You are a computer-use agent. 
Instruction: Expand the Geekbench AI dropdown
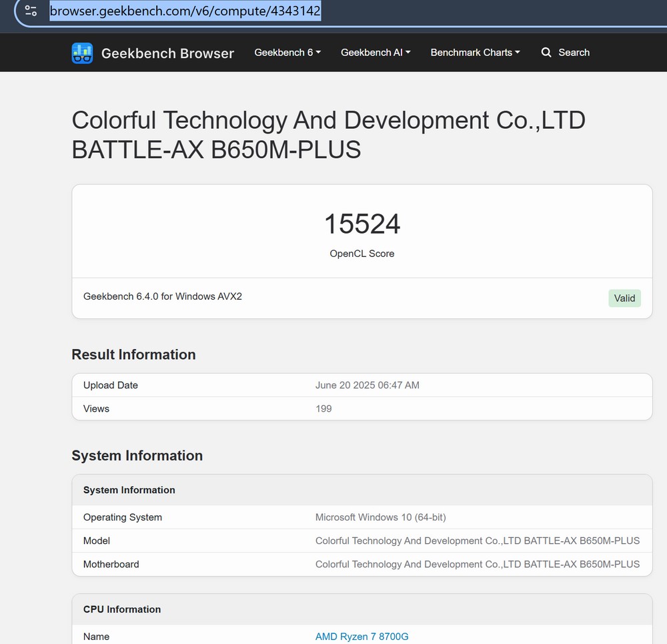(376, 53)
